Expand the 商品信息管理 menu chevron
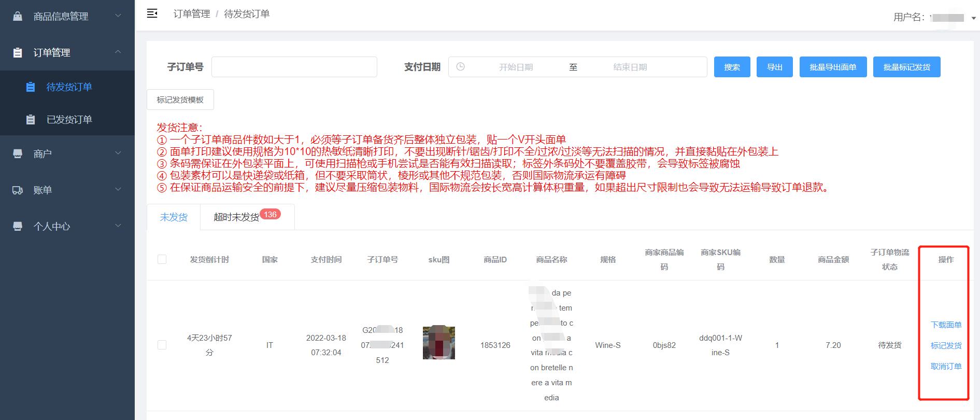 [118, 16]
